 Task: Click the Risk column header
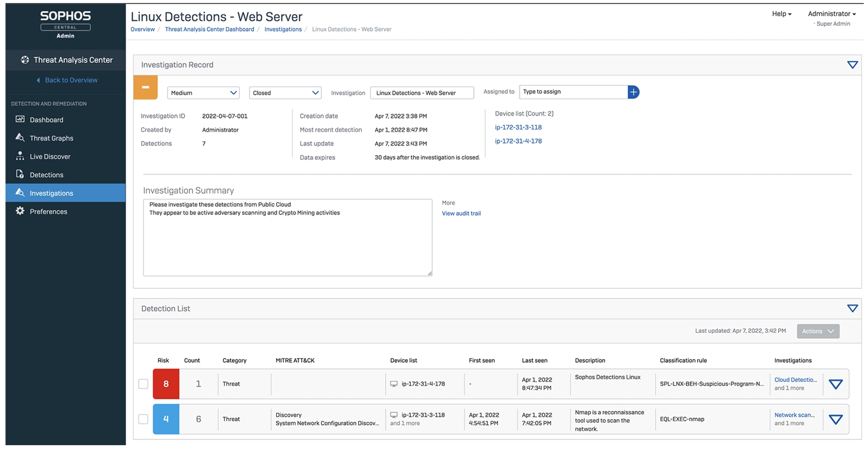163,361
